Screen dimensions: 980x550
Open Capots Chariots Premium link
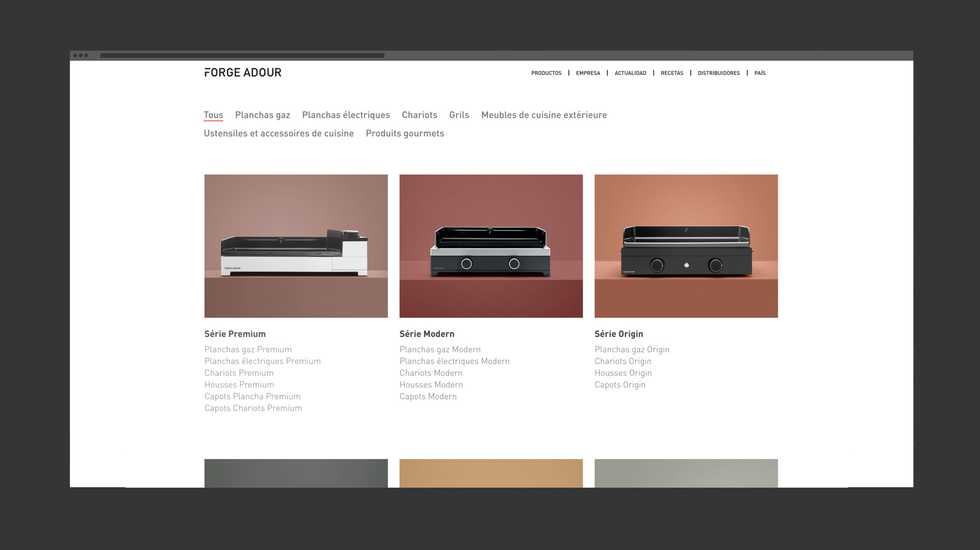[253, 408]
